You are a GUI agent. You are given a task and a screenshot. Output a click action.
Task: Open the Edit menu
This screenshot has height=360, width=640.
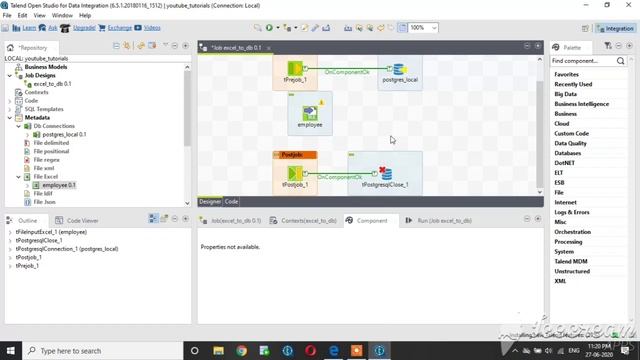(x=22, y=16)
